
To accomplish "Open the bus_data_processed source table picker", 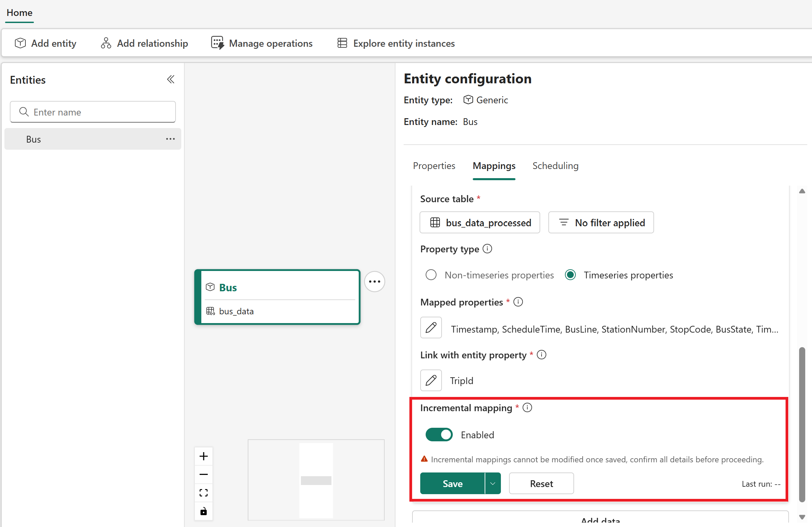I will 480,223.
